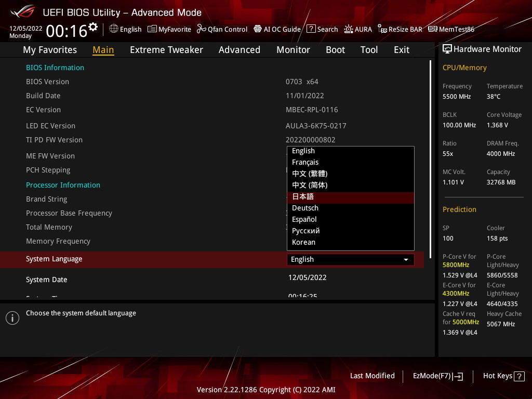Click the 5500 MHz frequency reading

(x=456, y=97)
